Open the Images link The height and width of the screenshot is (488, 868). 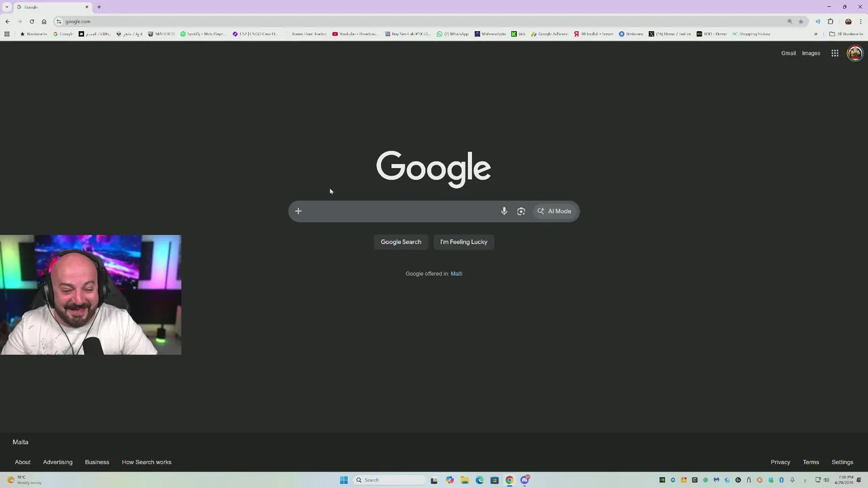click(811, 53)
